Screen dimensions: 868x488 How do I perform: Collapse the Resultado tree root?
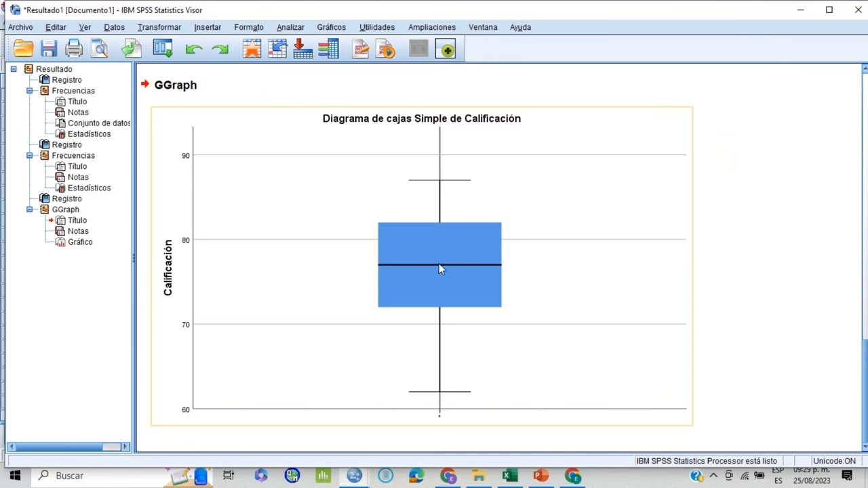pos(14,68)
